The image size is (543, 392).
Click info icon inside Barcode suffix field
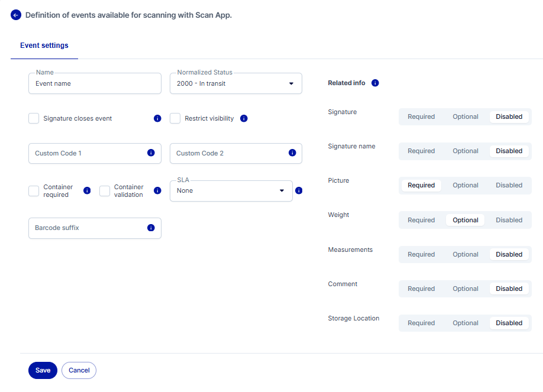[151, 228]
